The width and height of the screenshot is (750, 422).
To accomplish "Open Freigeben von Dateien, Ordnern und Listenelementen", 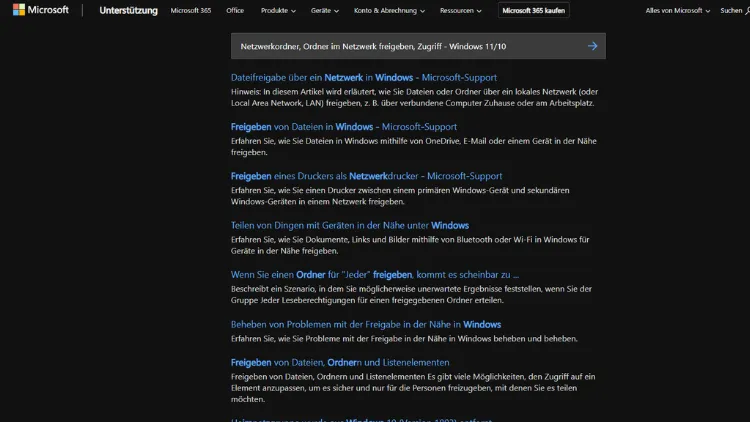I will pos(340,362).
